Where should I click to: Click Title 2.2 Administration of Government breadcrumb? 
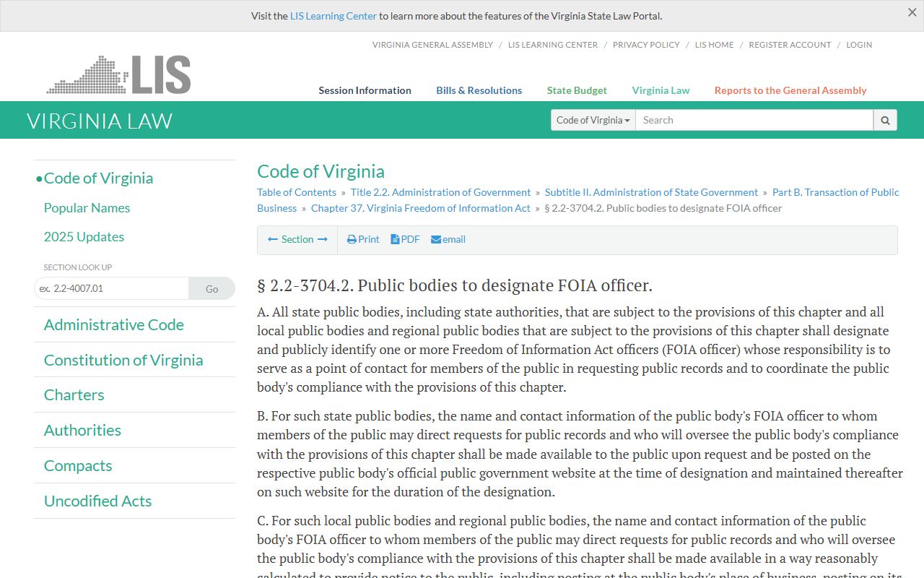point(440,192)
